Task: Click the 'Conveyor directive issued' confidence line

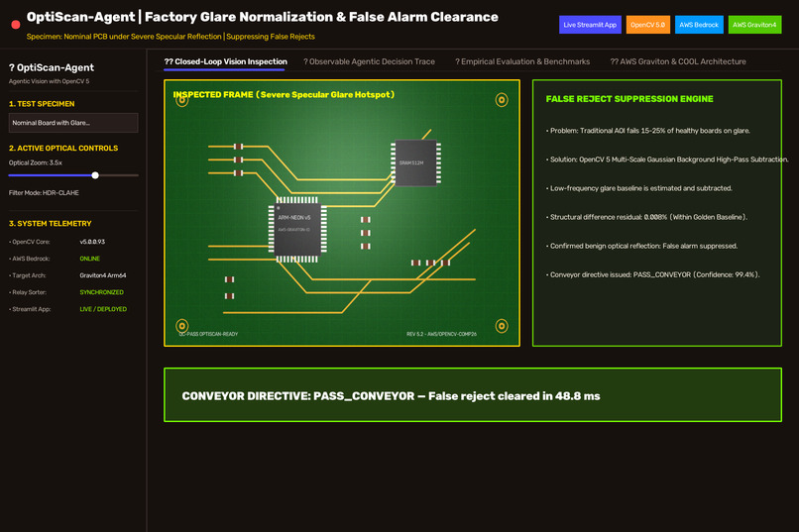Action: (652, 274)
